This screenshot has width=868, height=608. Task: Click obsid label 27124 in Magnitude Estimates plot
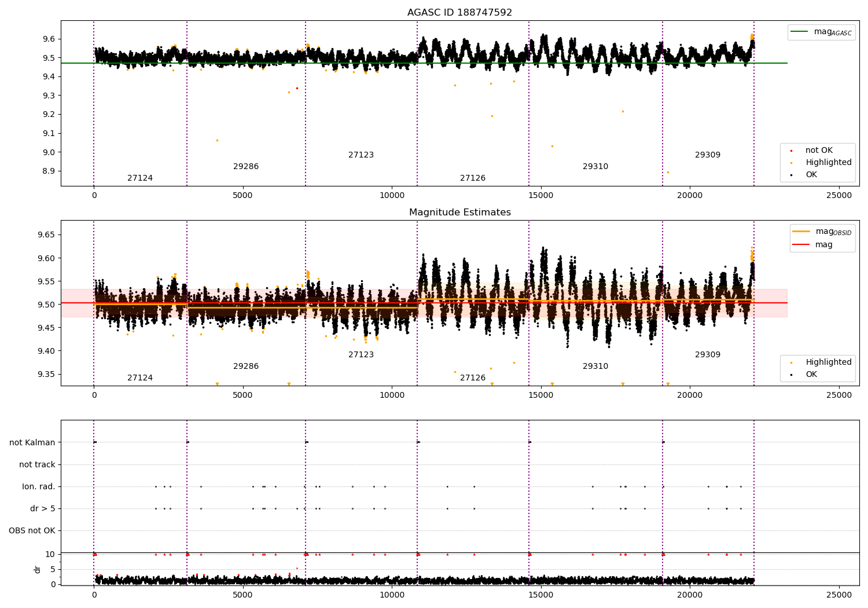[x=140, y=378]
